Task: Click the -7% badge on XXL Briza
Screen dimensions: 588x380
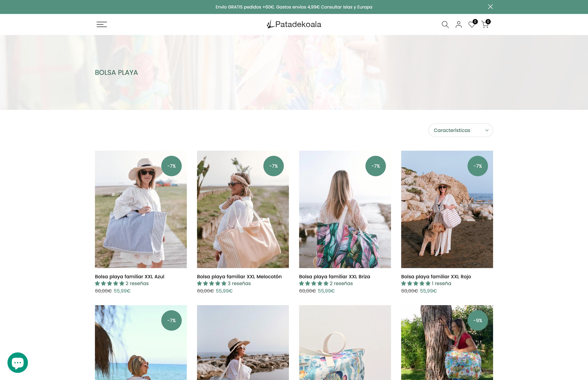Action: [x=375, y=166]
